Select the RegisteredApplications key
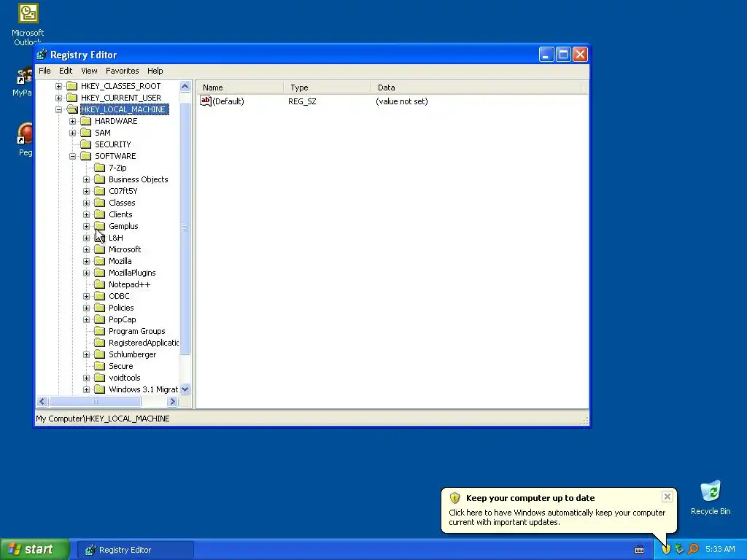The height and width of the screenshot is (560, 747). point(144,343)
